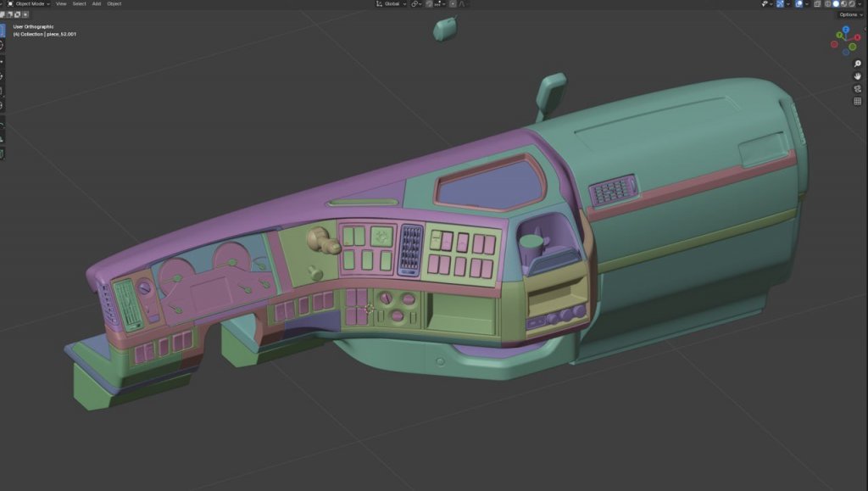
Task: Toggle the camera view icon
Action: 857,89
